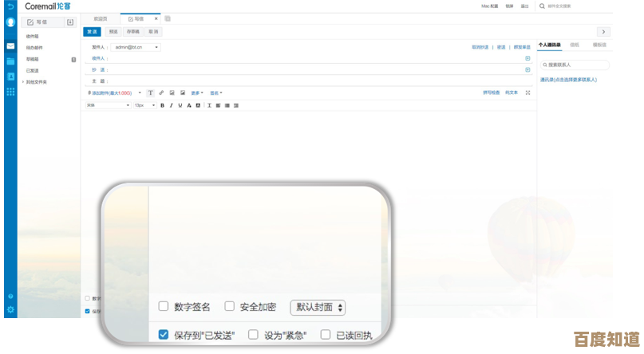Click the list icon next to alignment
Viewport: 644px width, 354px height.
227,105
